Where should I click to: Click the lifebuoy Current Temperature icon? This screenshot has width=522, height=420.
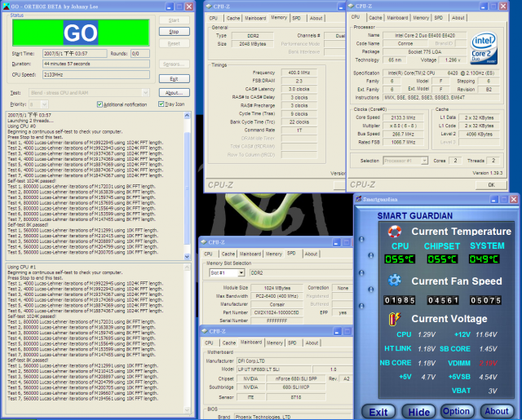tap(395, 232)
